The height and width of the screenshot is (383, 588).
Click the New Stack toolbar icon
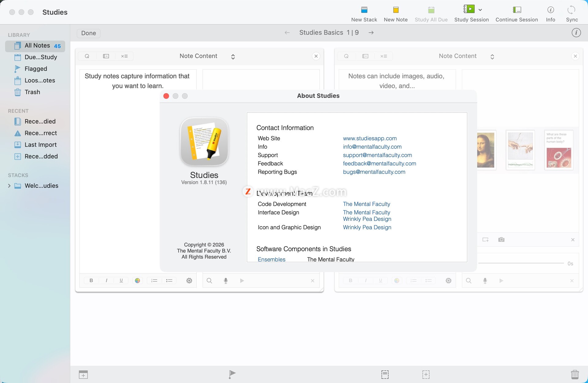(x=364, y=10)
